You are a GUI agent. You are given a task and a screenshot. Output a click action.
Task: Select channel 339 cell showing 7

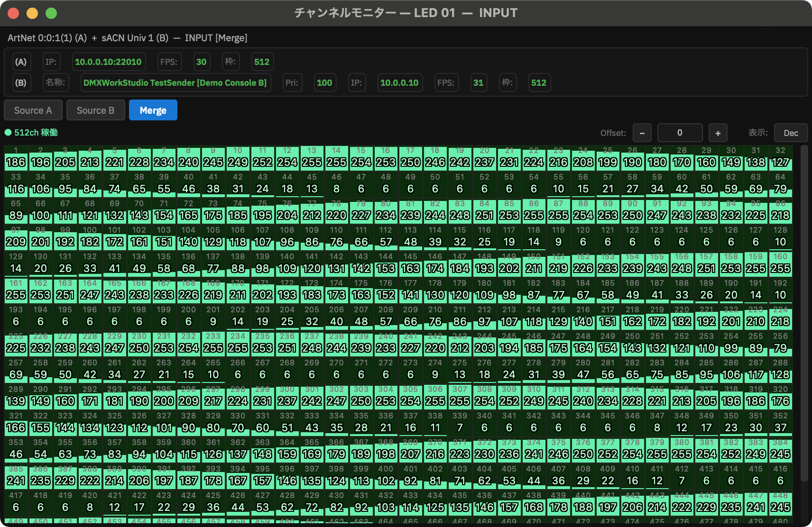point(460,423)
